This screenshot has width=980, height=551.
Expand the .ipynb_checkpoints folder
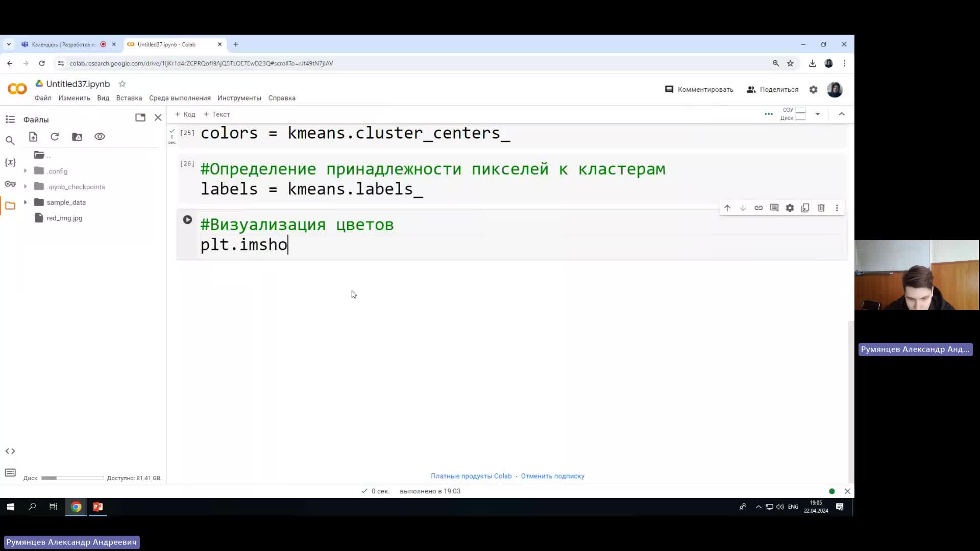(x=26, y=187)
